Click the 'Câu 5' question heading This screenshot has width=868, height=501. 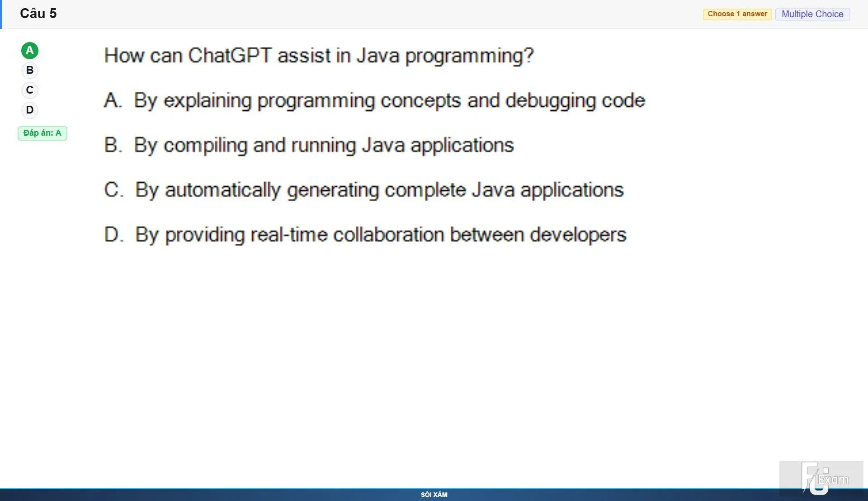coord(38,14)
